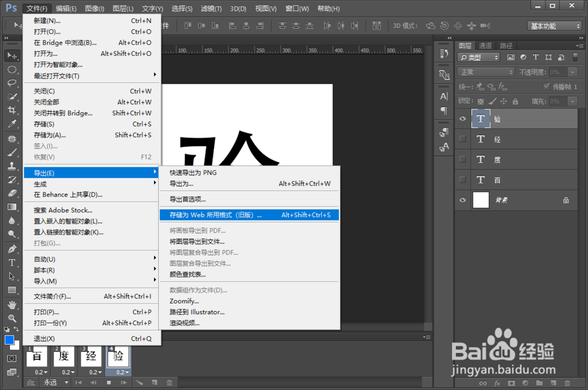
Task: Toggle the 传播帧 1 checkbox
Action: [x=547, y=86]
